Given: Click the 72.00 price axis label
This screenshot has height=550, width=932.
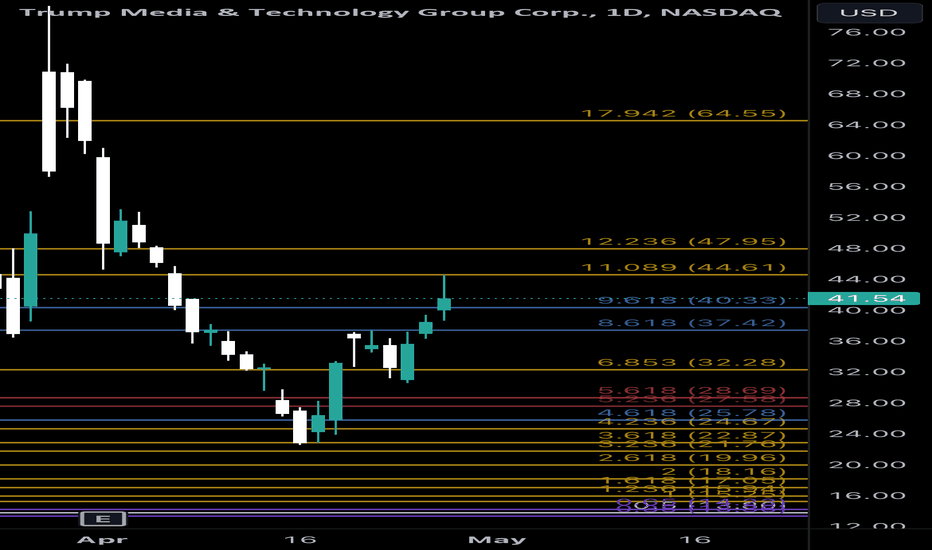Looking at the screenshot, I should [867, 63].
